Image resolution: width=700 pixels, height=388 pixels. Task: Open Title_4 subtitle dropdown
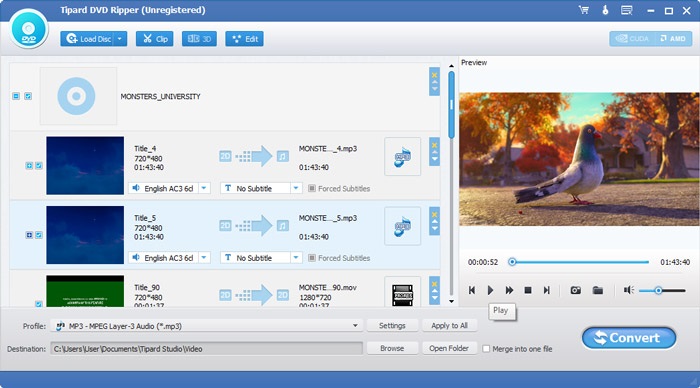(x=296, y=188)
